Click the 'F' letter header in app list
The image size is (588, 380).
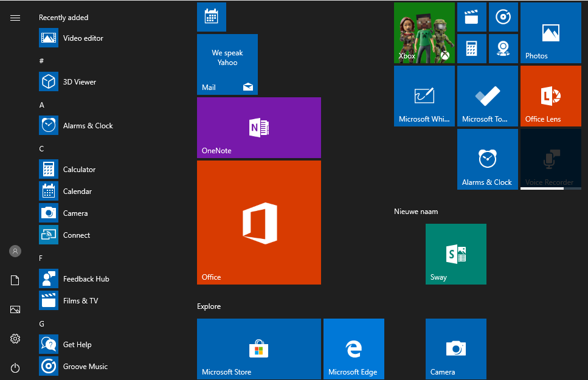point(41,258)
